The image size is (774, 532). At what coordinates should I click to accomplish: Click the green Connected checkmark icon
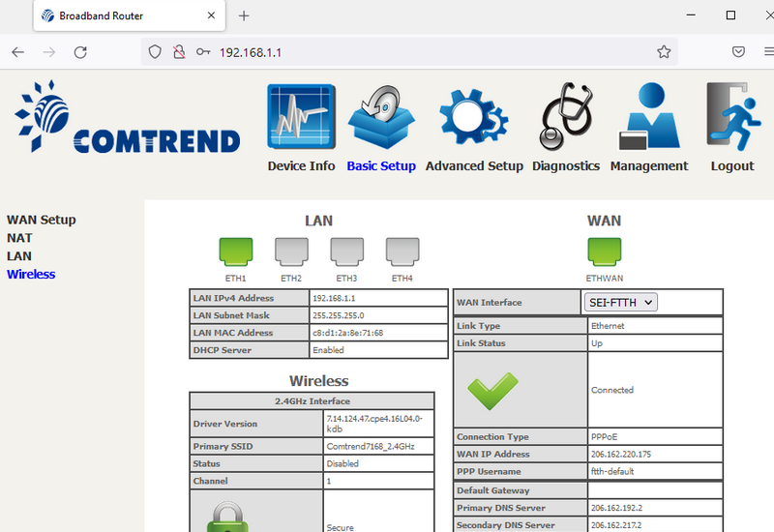(x=492, y=391)
